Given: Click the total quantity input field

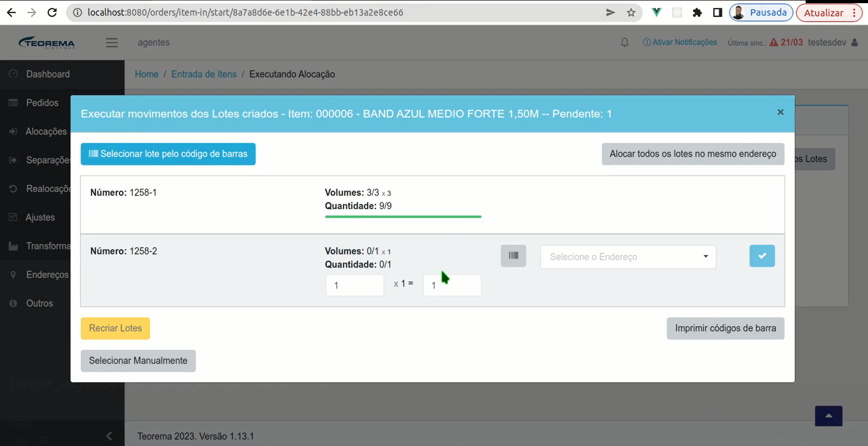Looking at the screenshot, I should [452, 285].
